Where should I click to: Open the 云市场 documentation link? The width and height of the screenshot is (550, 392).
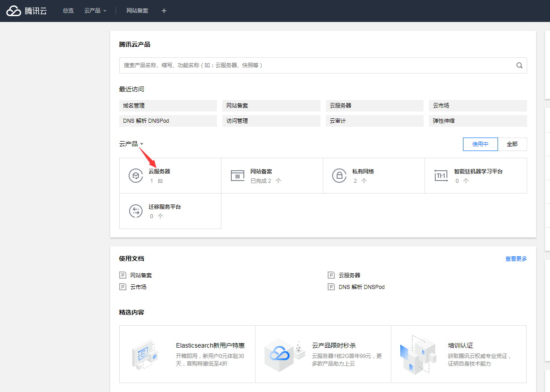(139, 287)
